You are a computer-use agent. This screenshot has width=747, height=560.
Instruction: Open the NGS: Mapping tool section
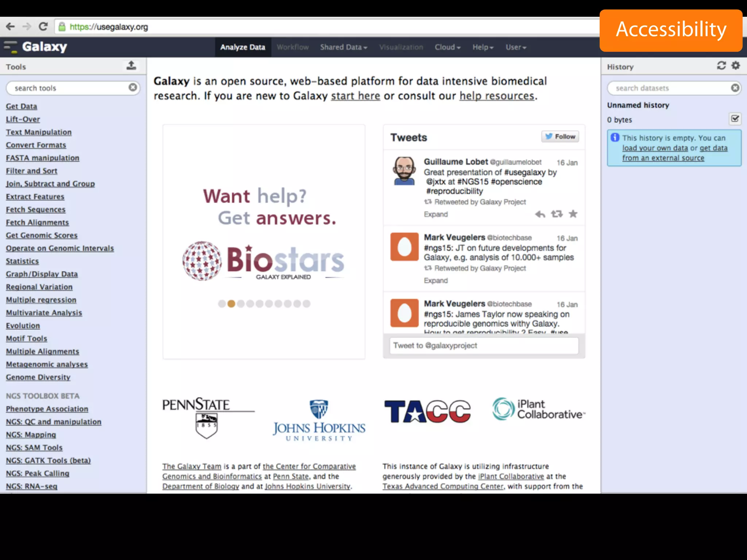tap(31, 435)
